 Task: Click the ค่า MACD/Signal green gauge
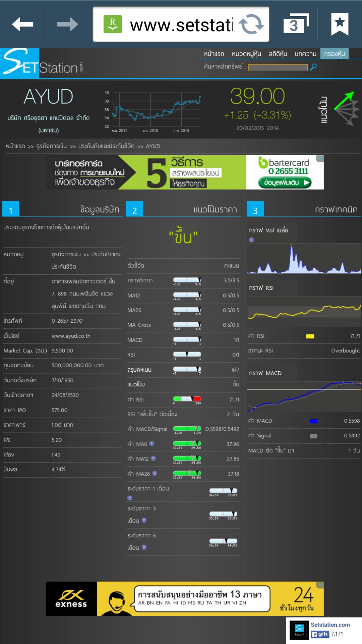point(187,430)
